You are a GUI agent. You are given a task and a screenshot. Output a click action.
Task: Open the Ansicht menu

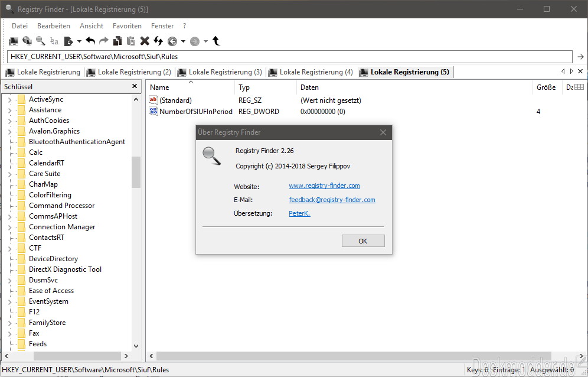[x=92, y=26]
